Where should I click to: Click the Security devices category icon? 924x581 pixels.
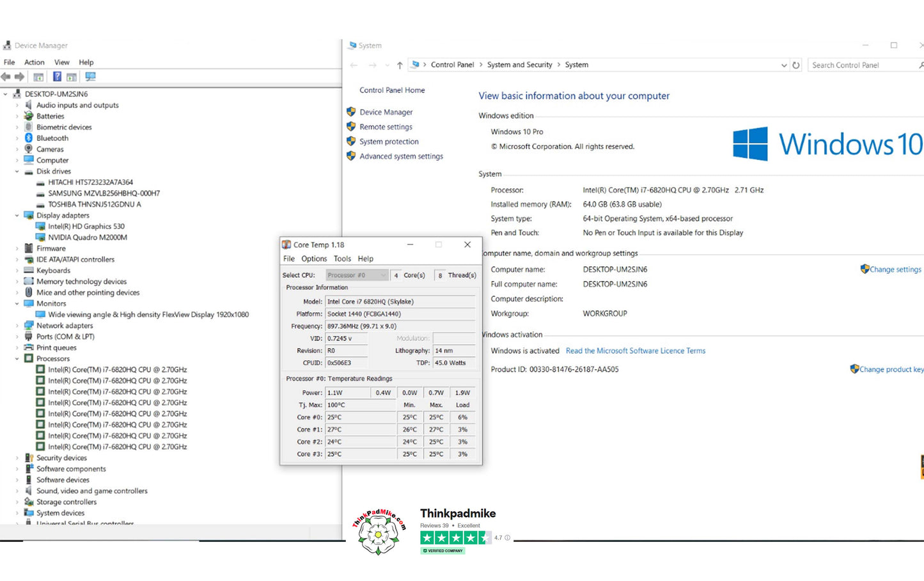29,458
